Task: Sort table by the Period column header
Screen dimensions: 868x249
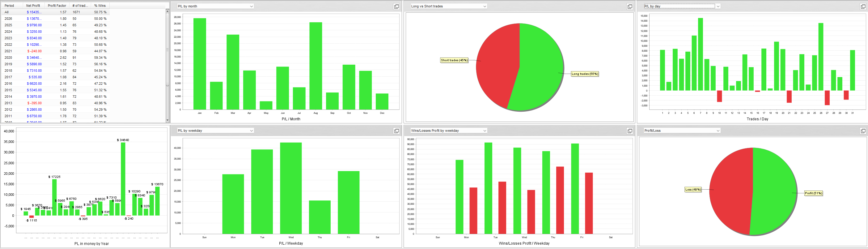Action: 12,5
